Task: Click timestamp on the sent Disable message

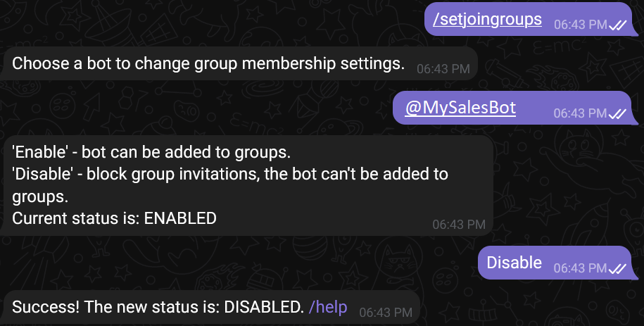Action: coord(580,268)
